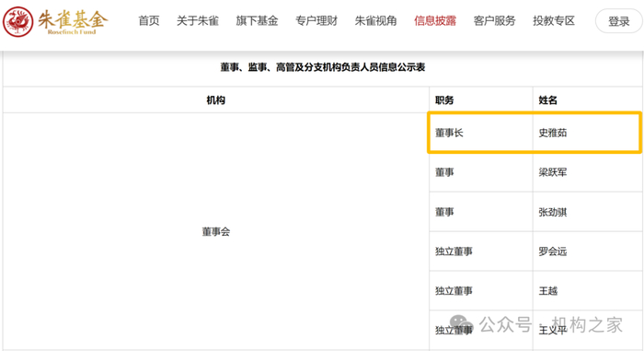Select the name 史雅茹
644x351 pixels.
coord(553,133)
